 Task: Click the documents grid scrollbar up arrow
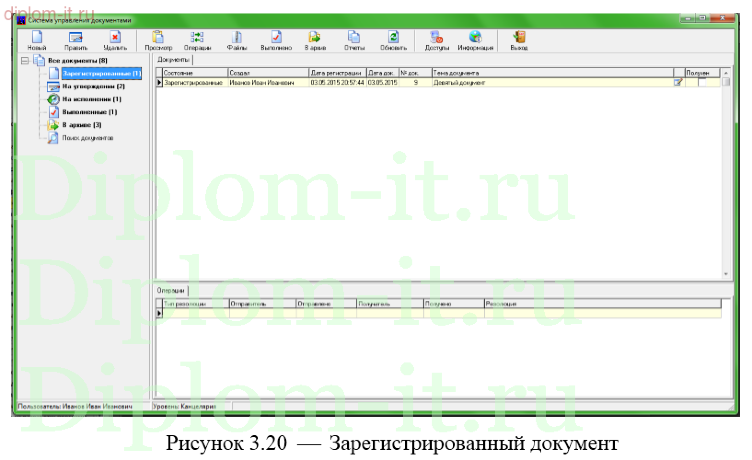[726, 72]
